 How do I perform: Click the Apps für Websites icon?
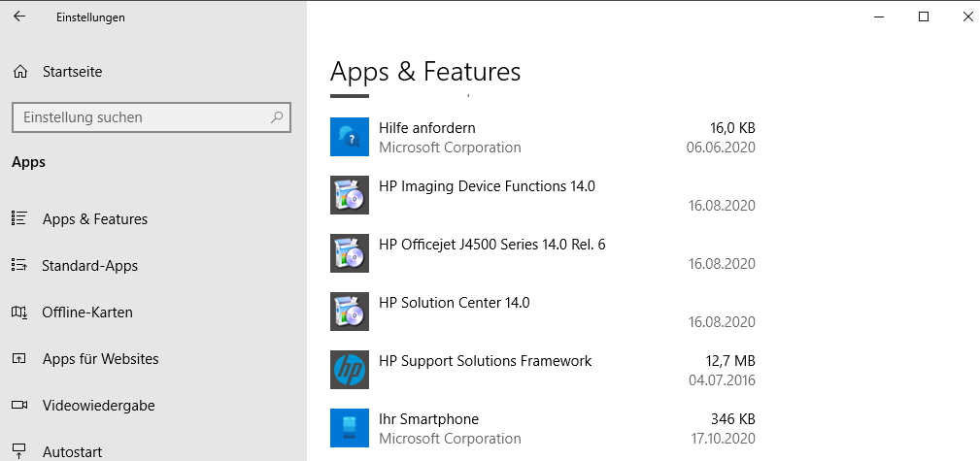tap(19, 359)
